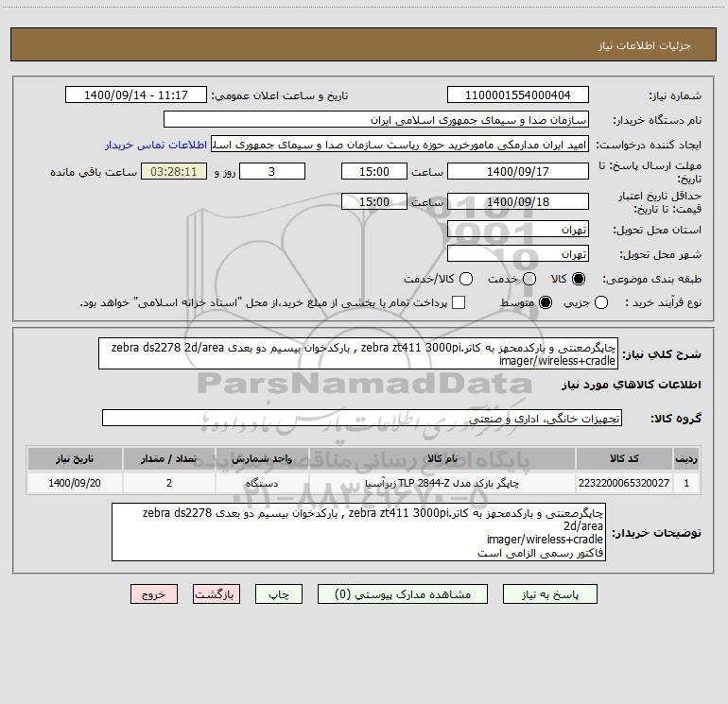Click the delivery city field 'تهران'
This screenshot has width=728, height=704.
[518, 254]
